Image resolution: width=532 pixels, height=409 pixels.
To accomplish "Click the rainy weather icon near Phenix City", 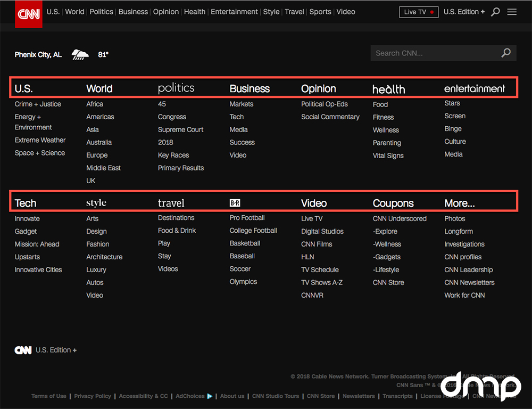I will [80, 54].
